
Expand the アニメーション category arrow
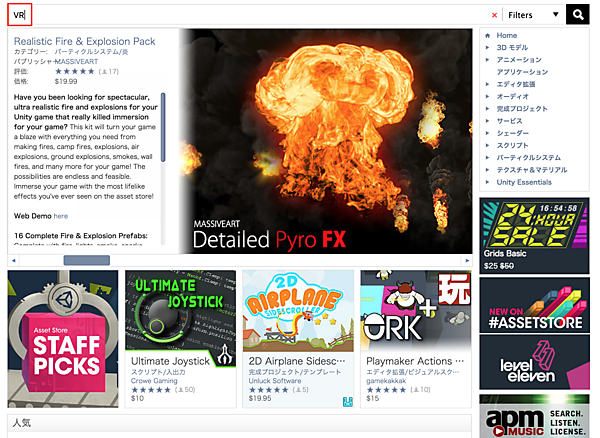tap(487, 60)
